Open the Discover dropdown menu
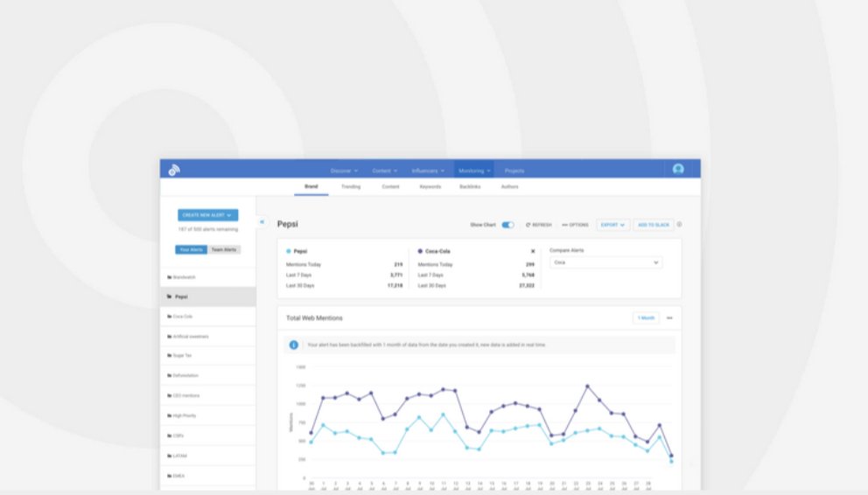The image size is (868, 495). point(344,171)
